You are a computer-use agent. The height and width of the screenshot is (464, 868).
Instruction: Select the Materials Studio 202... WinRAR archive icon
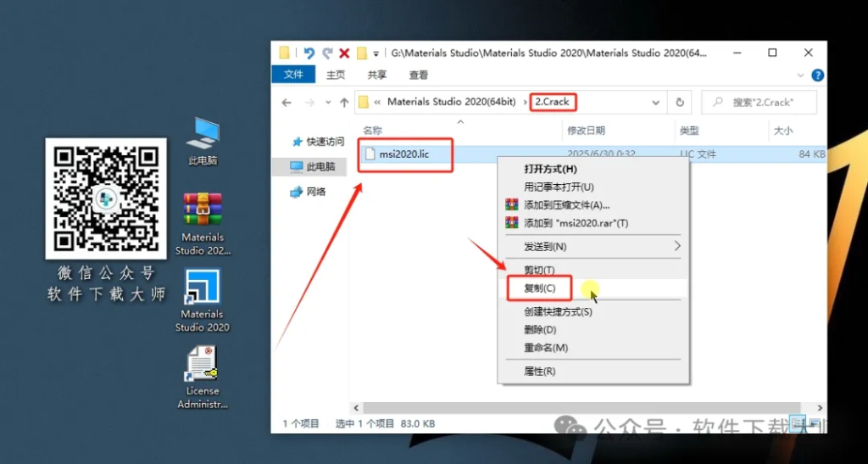(x=203, y=224)
